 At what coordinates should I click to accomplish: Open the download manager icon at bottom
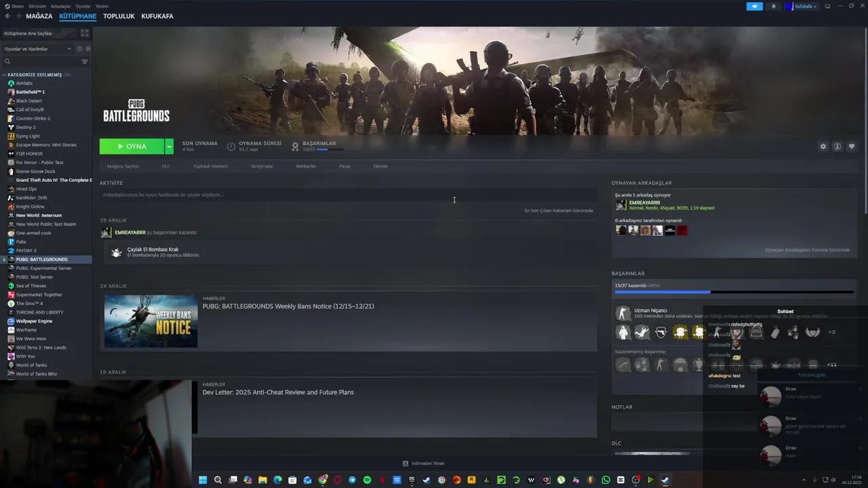click(406, 464)
